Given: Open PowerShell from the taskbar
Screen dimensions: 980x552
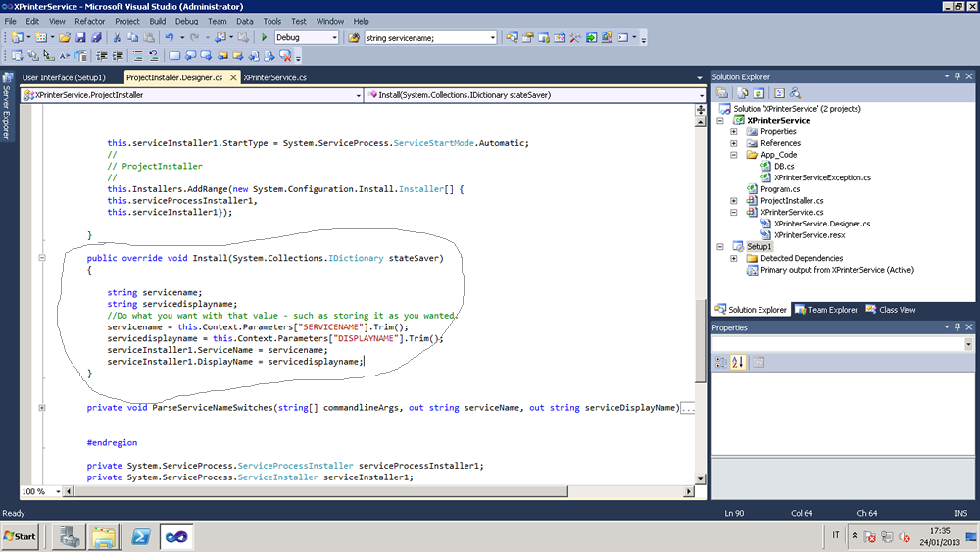Looking at the screenshot, I should 140,536.
